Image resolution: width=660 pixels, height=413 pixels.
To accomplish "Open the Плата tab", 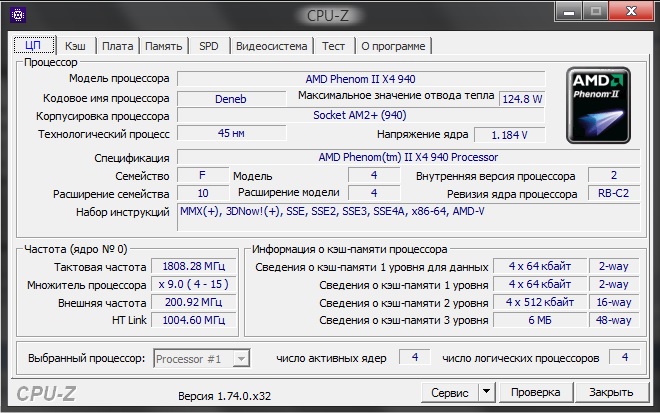I will [x=117, y=45].
